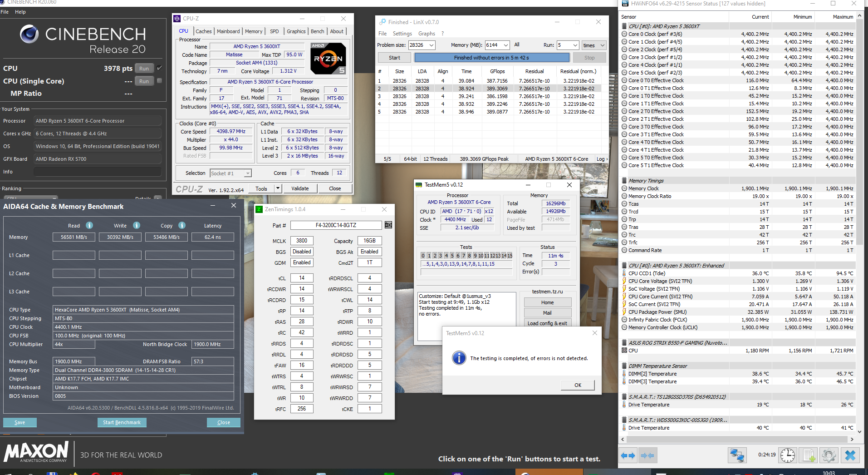Click the LinX Start button

pos(394,58)
